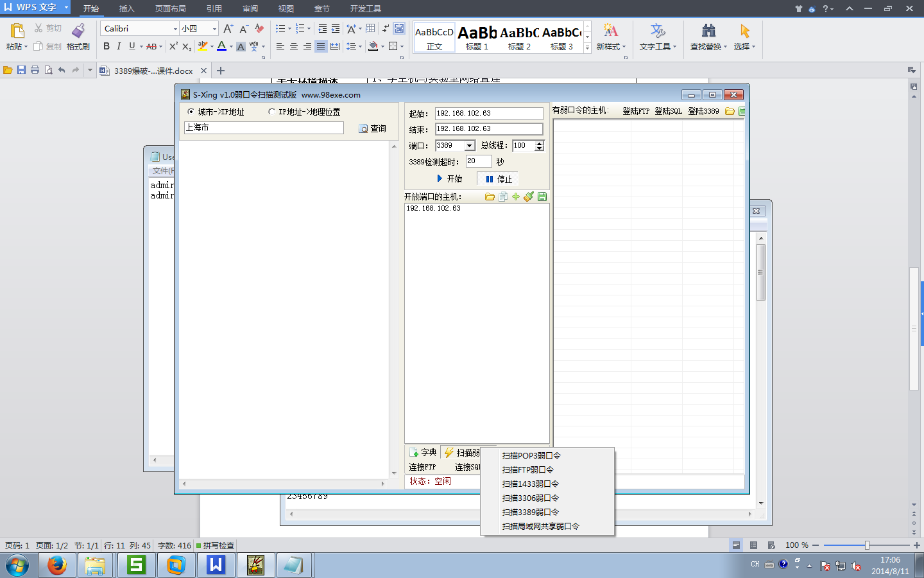Click the superscript X² icon
The width and height of the screenshot is (924, 578).
173,46
